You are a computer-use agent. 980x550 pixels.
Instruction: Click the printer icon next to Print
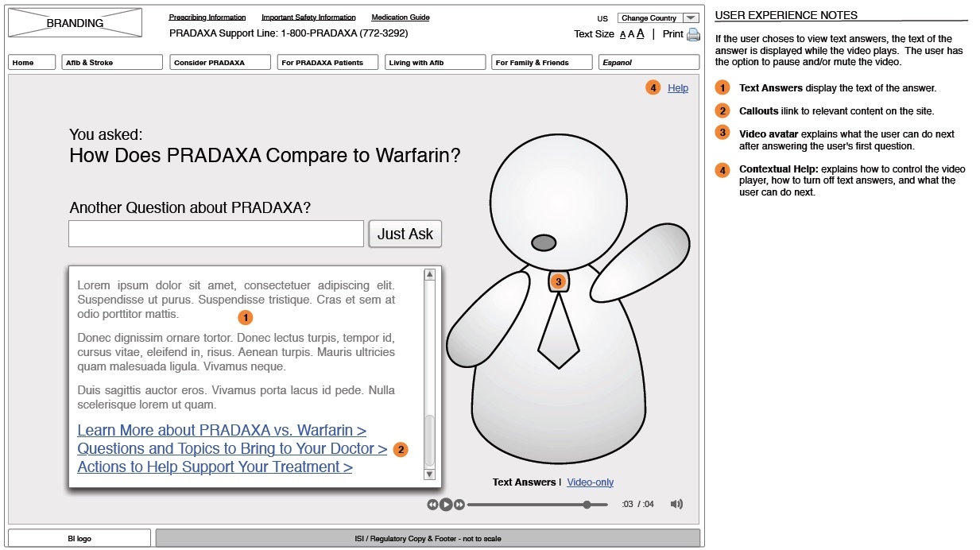tap(693, 34)
